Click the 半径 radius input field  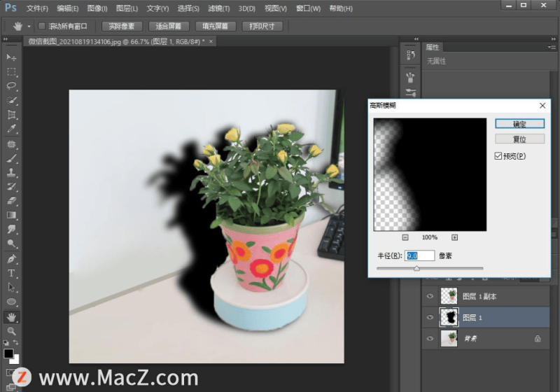coord(420,255)
